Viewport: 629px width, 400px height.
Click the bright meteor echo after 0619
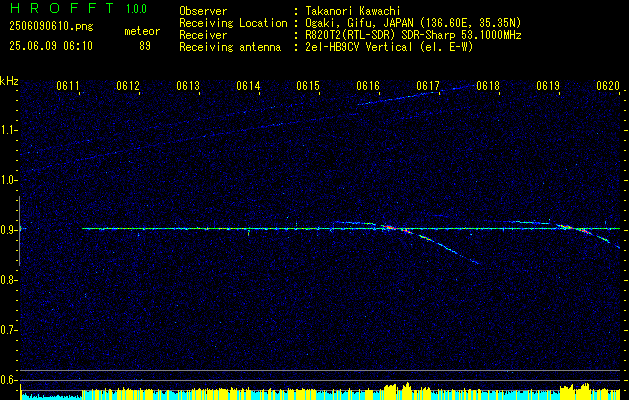pos(574,229)
